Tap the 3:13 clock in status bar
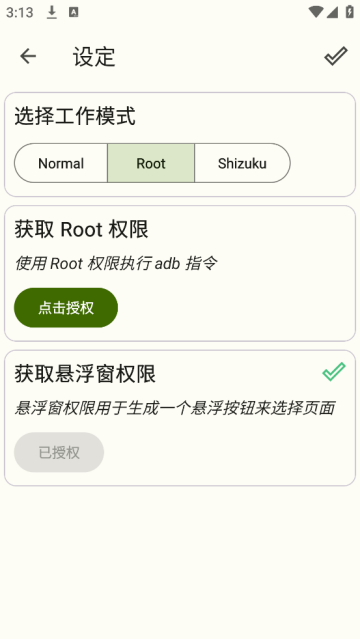The width and height of the screenshot is (360, 639). click(x=20, y=13)
